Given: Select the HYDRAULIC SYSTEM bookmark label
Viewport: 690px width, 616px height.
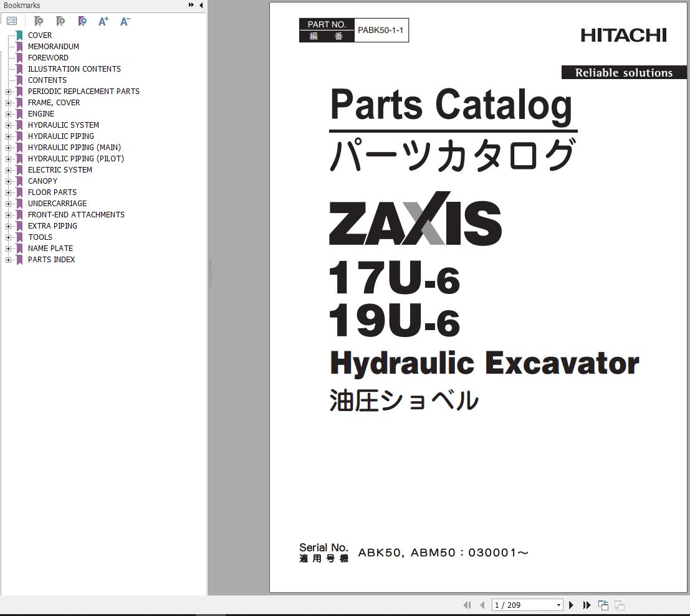Looking at the screenshot, I should (64, 125).
